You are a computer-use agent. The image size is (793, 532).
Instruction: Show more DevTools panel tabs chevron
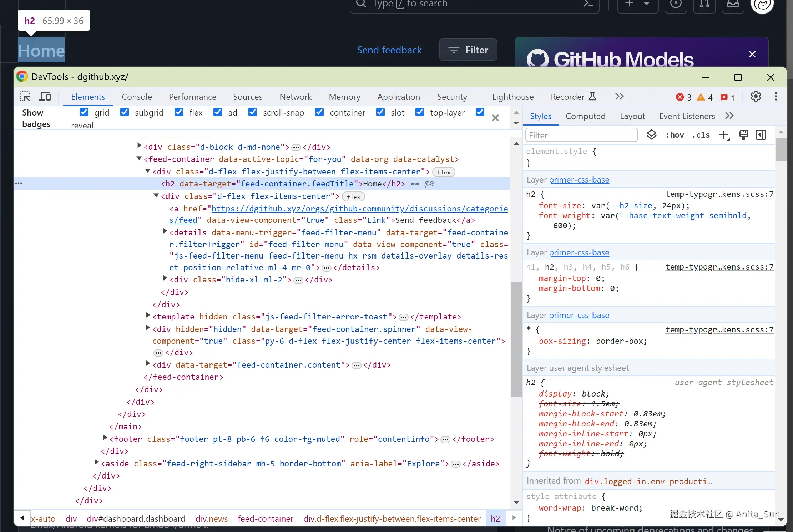point(619,97)
